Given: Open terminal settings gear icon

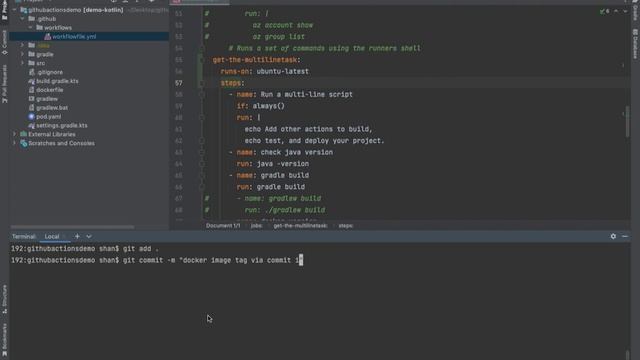Looking at the screenshot, I should point(613,236).
